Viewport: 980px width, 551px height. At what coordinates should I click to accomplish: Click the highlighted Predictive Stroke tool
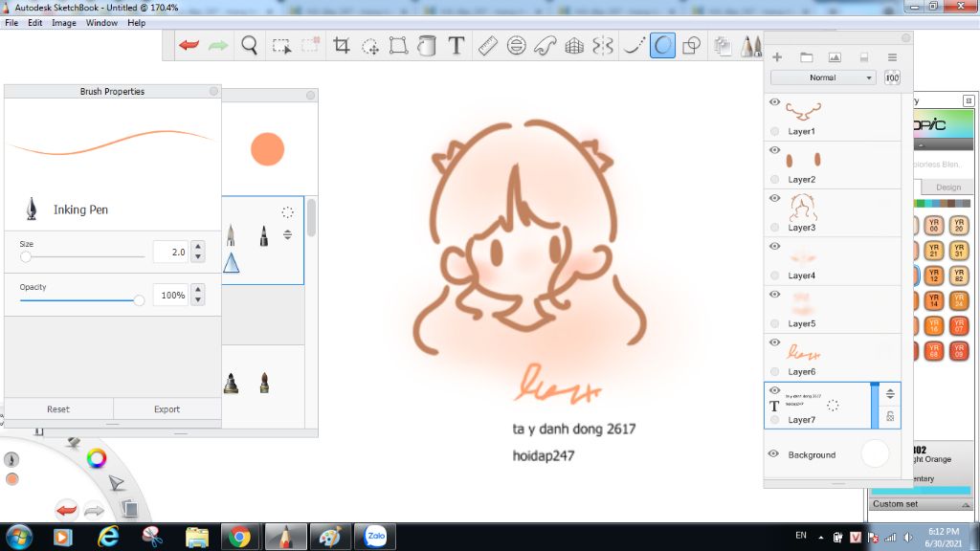[662, 46]
